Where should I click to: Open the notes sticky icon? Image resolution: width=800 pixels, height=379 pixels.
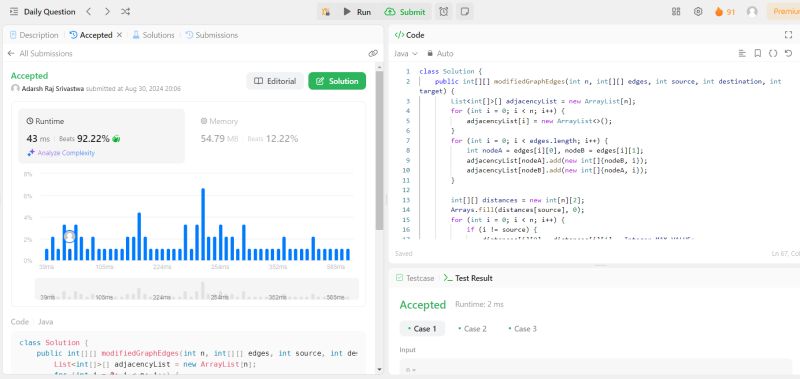(464, 11)
